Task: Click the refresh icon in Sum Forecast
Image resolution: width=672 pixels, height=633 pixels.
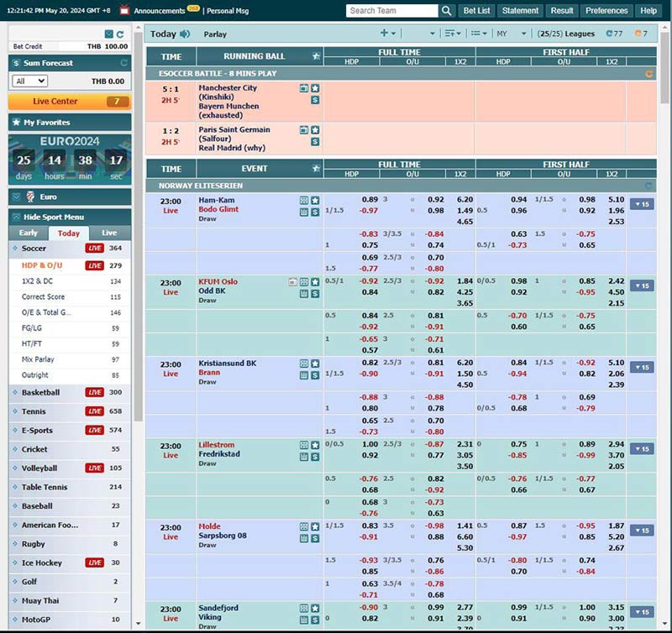Action: 124,63
